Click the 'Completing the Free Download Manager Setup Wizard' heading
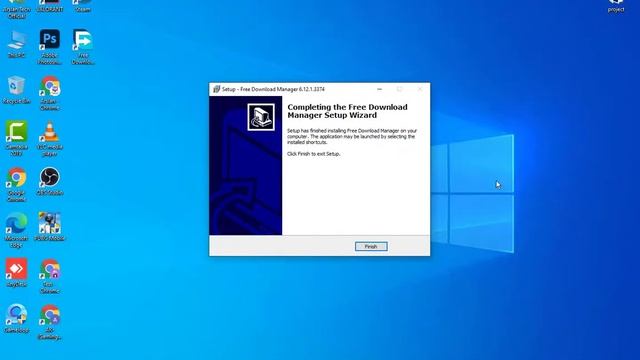 click(x=347, y=111)
